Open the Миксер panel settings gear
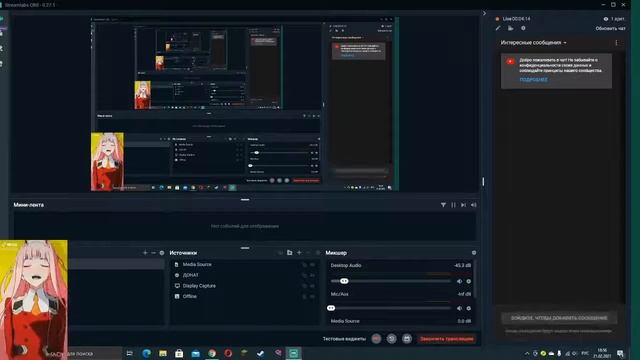The image size is (640, 360). (474, 253)
